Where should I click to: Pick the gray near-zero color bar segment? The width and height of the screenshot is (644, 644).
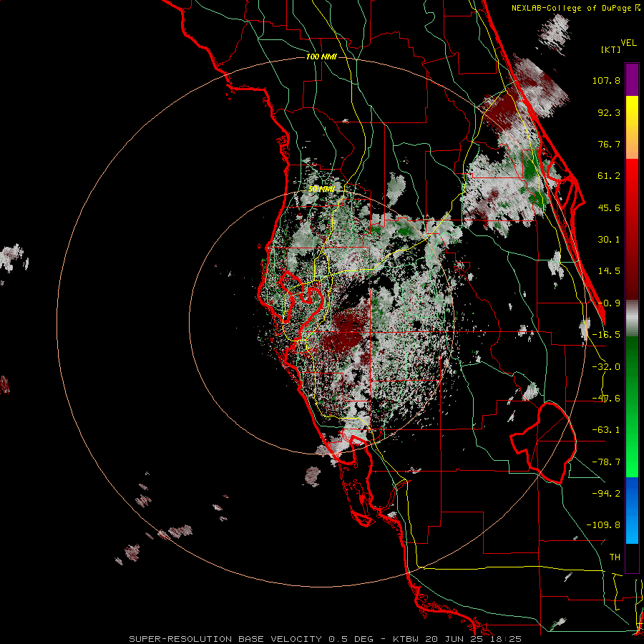point(632,318)
